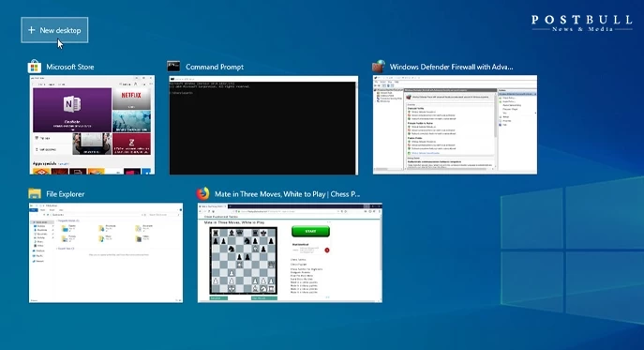Click the Windows Defender Firewall brick-wall icon
The width and height of the screenshot is (644, 350).
pos(379,67)
